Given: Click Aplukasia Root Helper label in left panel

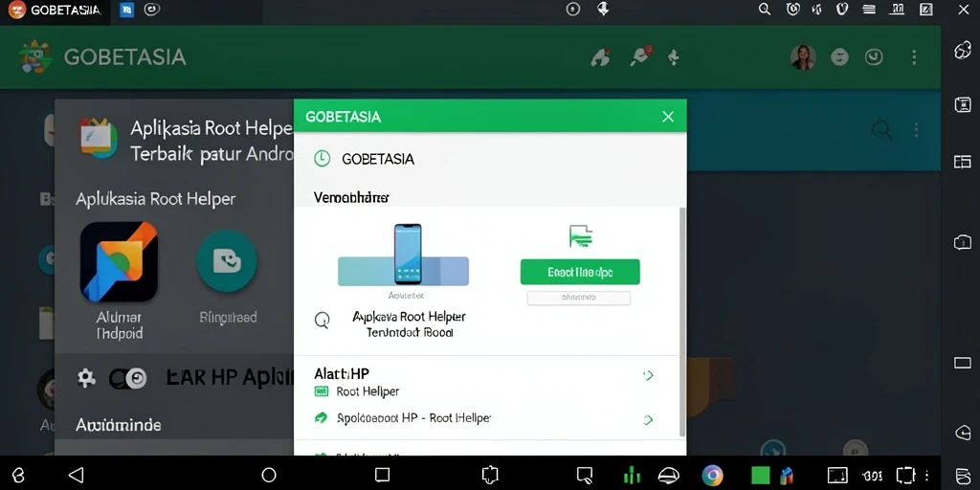Looking at the screenshot, I should 156,199.
